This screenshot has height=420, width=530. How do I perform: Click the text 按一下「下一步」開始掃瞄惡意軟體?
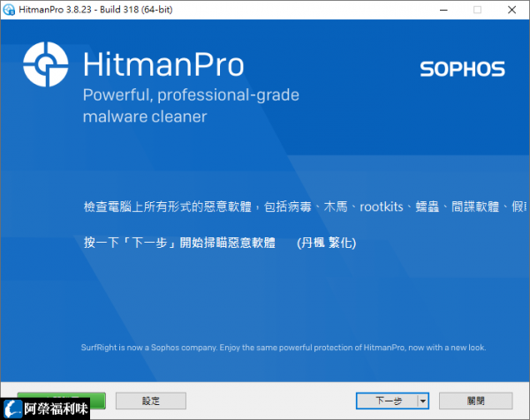pyautogui.click(x=179, y=243)
